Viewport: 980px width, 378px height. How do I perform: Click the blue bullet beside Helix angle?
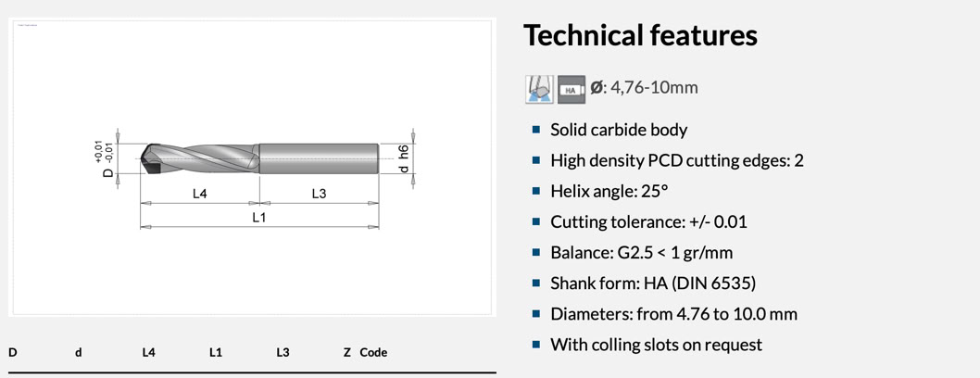536,191
